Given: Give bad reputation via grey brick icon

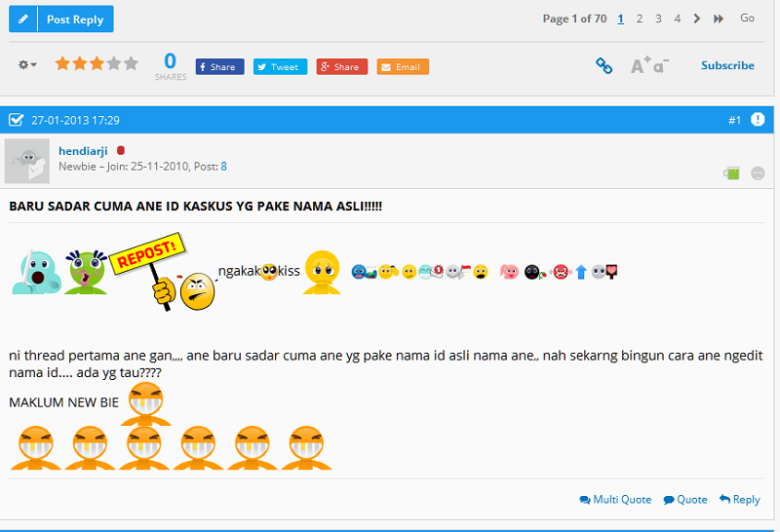Looking at the screenshot, I should [x=758, y=173].
